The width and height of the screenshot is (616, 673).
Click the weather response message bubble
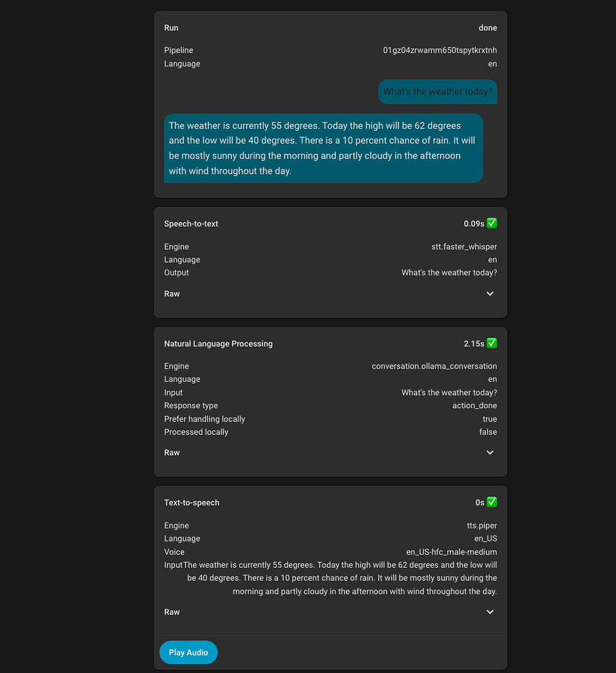323,149
